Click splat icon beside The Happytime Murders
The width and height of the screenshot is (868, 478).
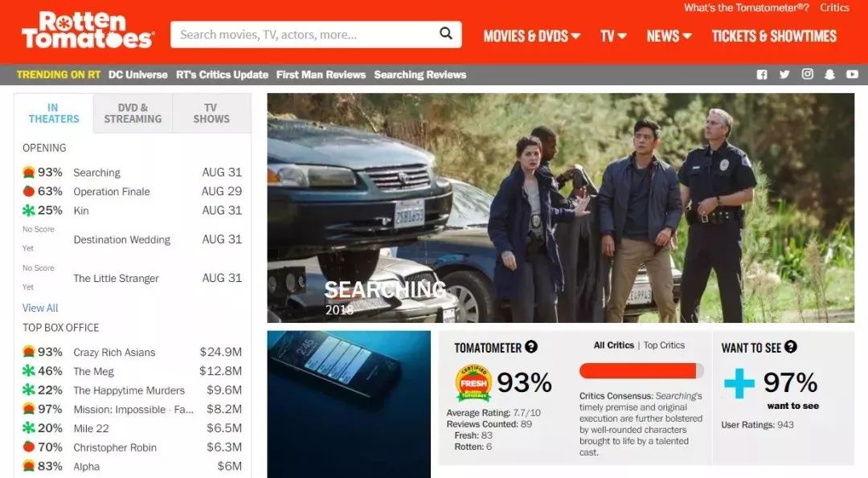click(29, 390)
